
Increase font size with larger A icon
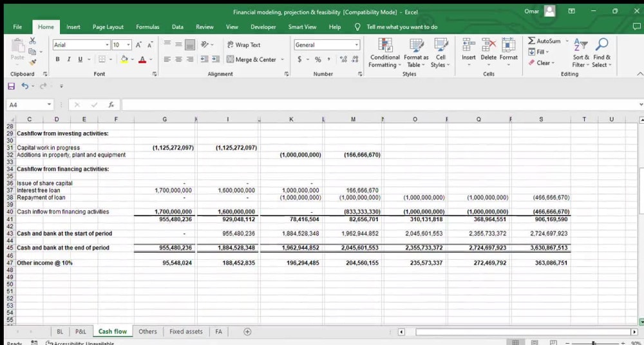coord(139,45)
